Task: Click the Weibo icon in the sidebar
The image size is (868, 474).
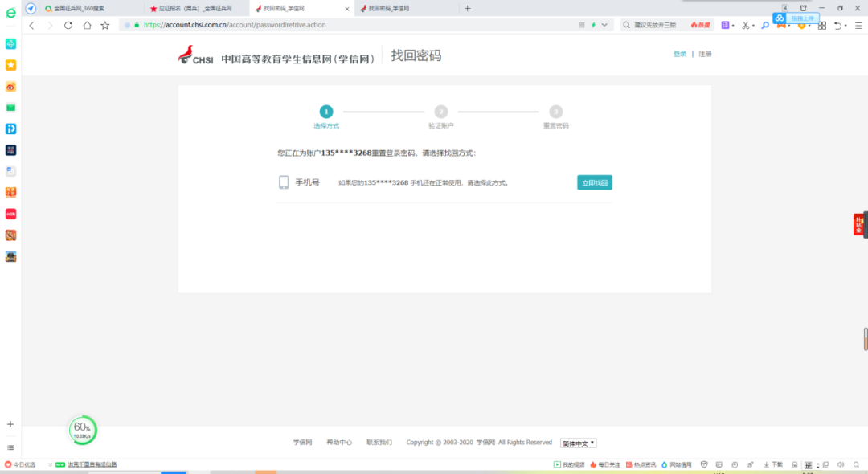Action: [x=10, y=87]
